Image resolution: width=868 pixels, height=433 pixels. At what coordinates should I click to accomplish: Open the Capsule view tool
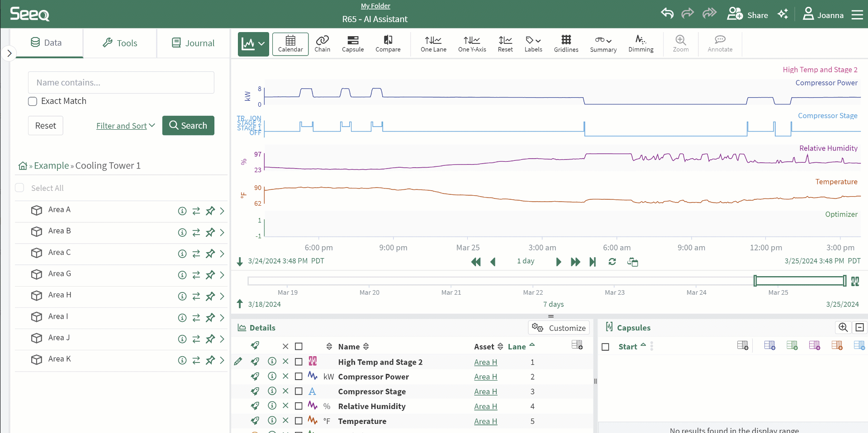click(352, 44)
